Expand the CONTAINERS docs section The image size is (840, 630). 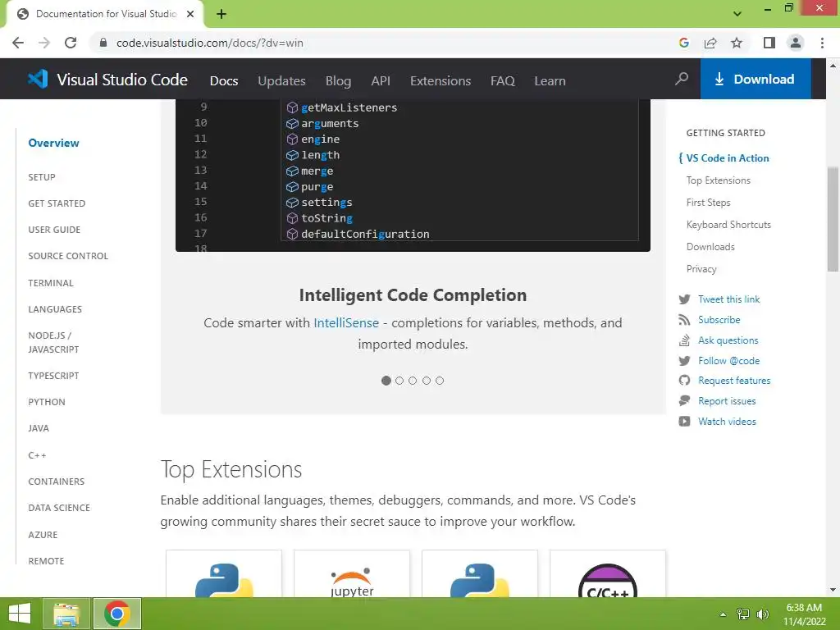[x=57, y=482]
